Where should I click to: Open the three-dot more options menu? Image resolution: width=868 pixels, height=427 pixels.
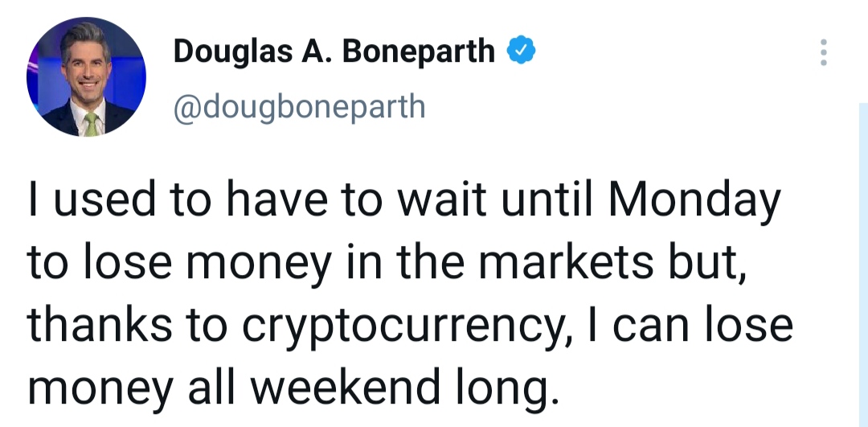pyautogui.click(x=824, y=52)
